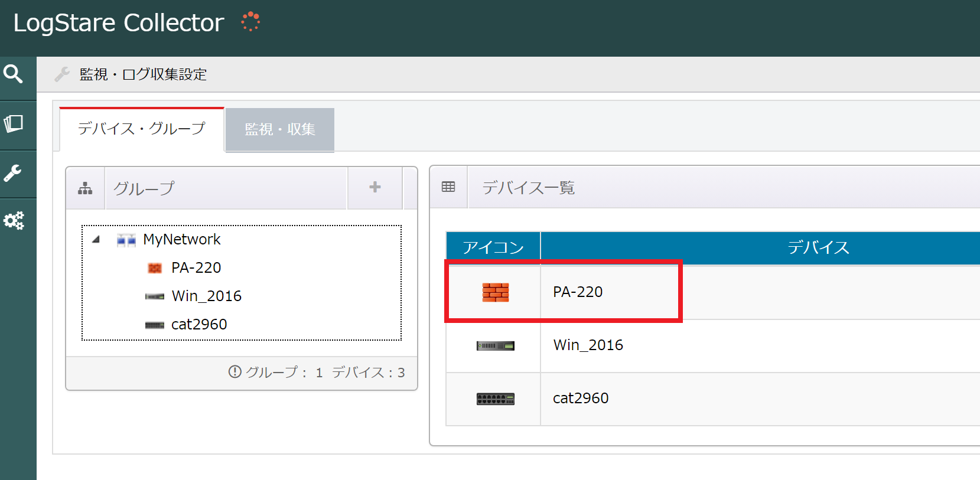Click the server icon beside tree Win_2016
This screenshot has height=480, width=980.
155,296
